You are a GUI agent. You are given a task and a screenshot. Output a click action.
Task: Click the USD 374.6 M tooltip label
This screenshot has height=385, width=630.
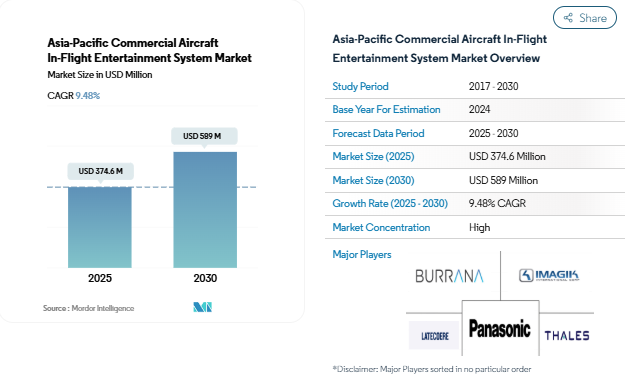(100, 171)
